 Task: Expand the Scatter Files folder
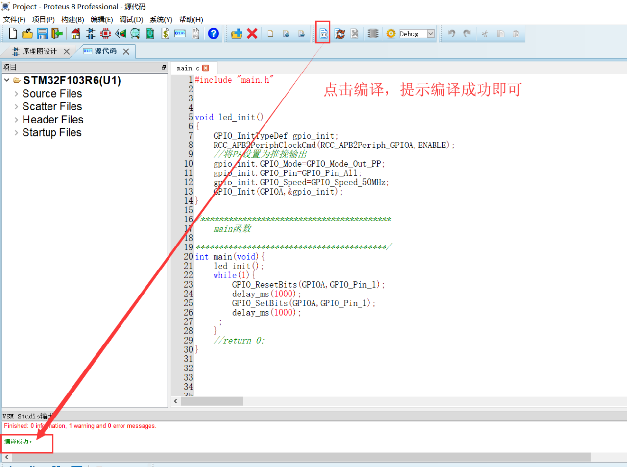click(16, 106)
